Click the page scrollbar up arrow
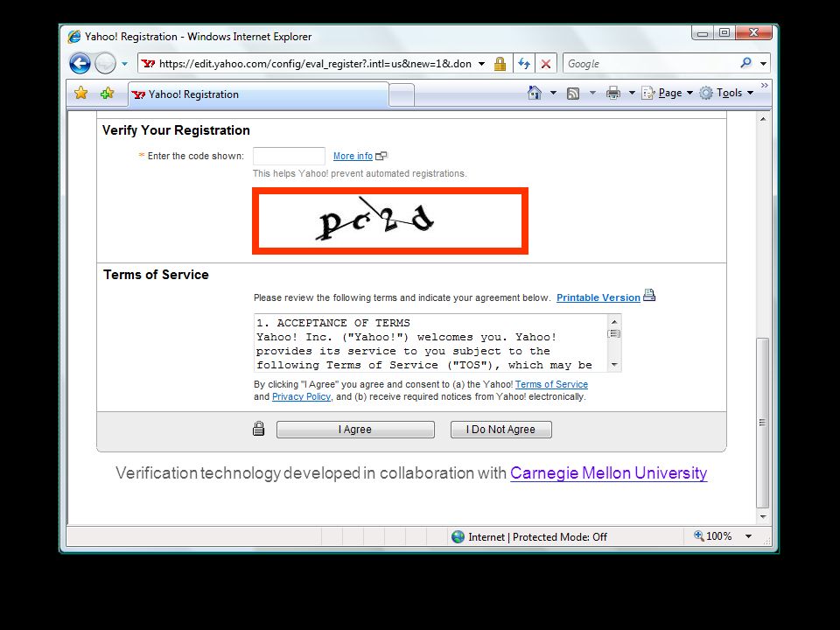The width and height of the screenshot is (840, 630). (763, 119)
